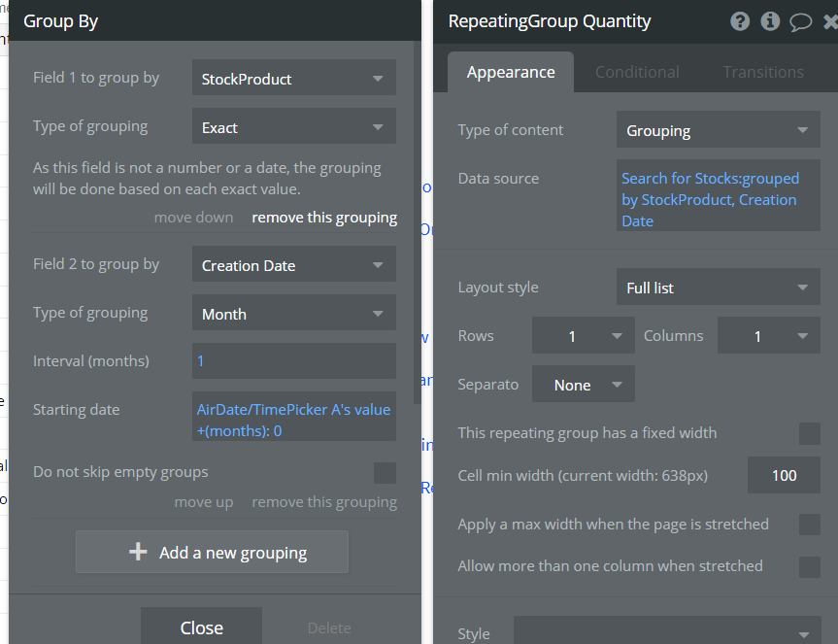838x644 pixels.
Task: Click 'remove this grouping' for Field 1
Action: pos(324,218)
